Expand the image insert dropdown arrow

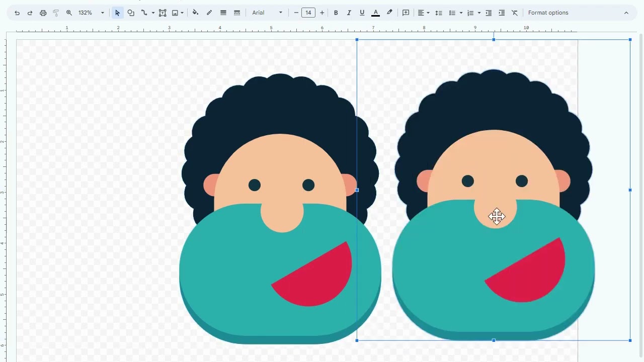[182, 13]
